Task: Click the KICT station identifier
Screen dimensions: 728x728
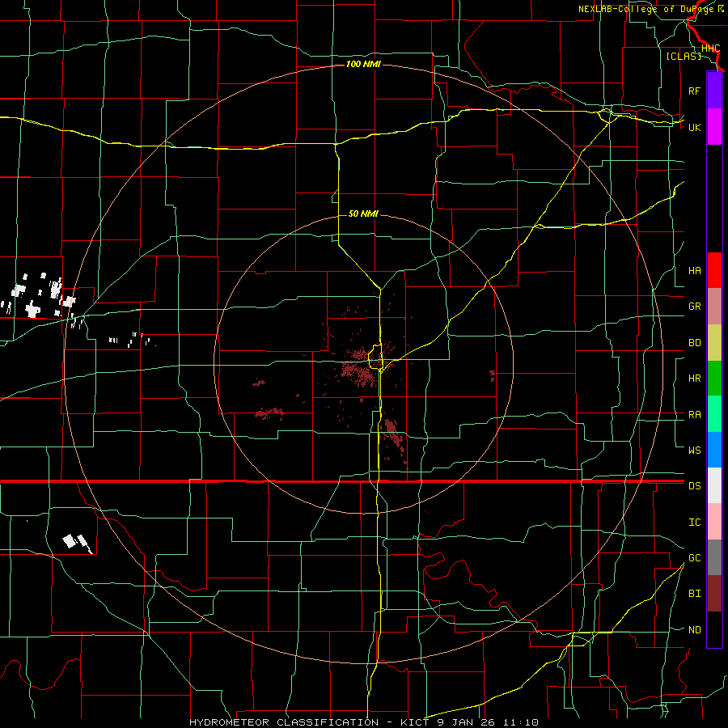Action: click(414, 722)
